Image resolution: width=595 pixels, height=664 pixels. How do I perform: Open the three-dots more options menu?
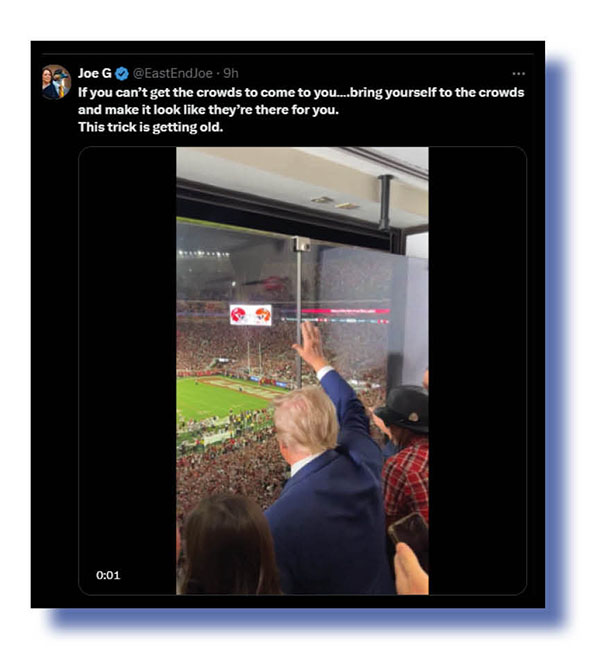pos(518,74)
